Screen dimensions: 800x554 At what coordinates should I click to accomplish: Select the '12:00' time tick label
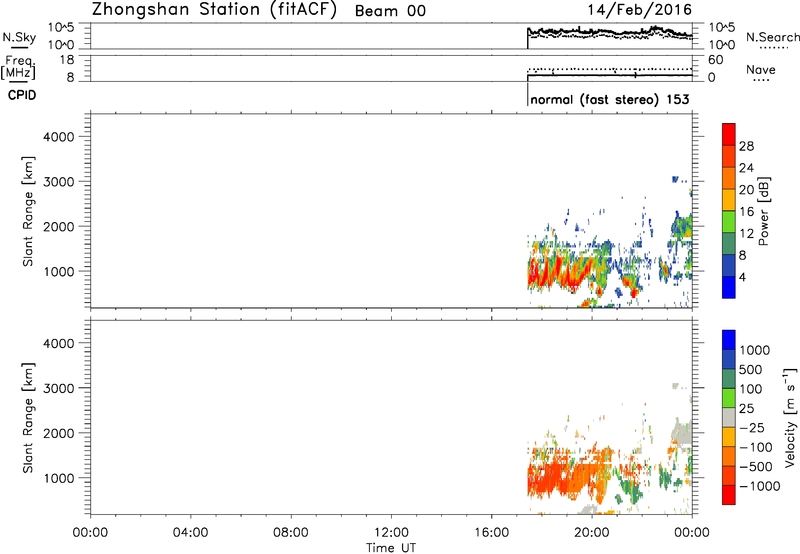[x=391, y=533]
